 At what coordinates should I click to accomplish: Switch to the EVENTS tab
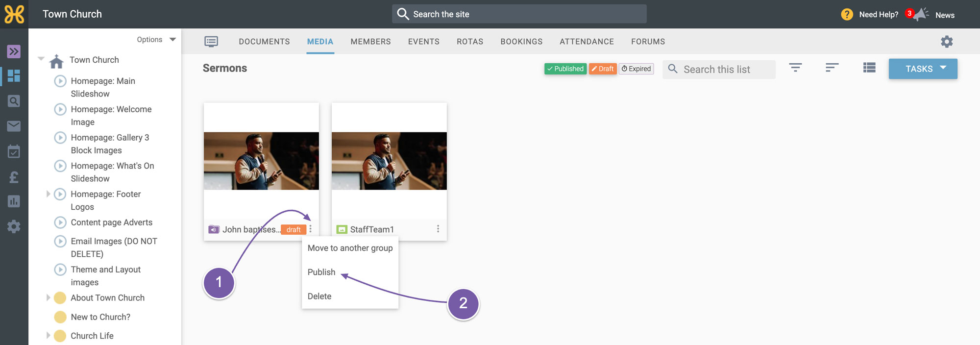pyautogui.click(x=424, y=42)
